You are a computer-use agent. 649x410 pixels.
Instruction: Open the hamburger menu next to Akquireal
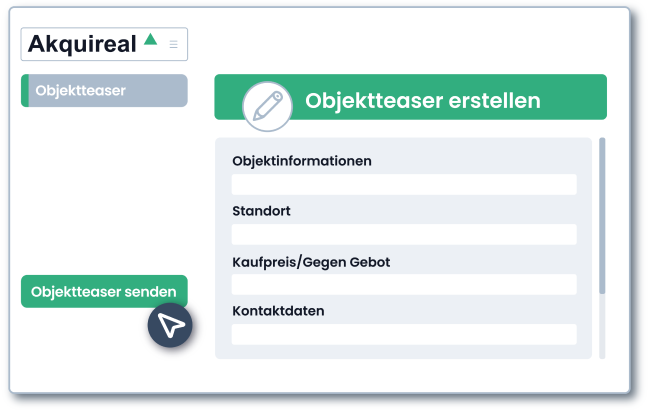click(173, 44)
